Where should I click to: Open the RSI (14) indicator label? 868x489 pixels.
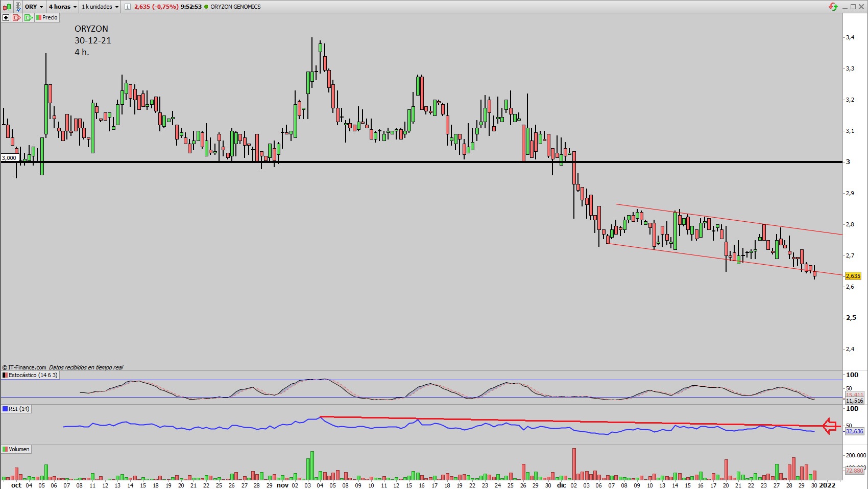pyautogui.click(x=16, y=409)
